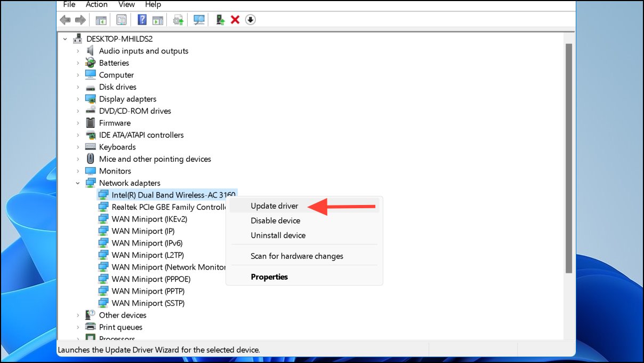Open the View menu
This screenshot has height=363, width=644.
127,4
